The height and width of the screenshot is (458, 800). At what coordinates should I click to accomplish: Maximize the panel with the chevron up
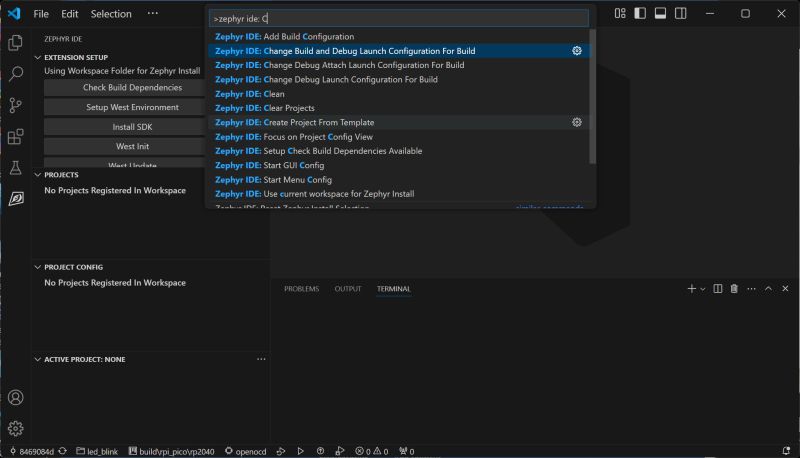768,289
